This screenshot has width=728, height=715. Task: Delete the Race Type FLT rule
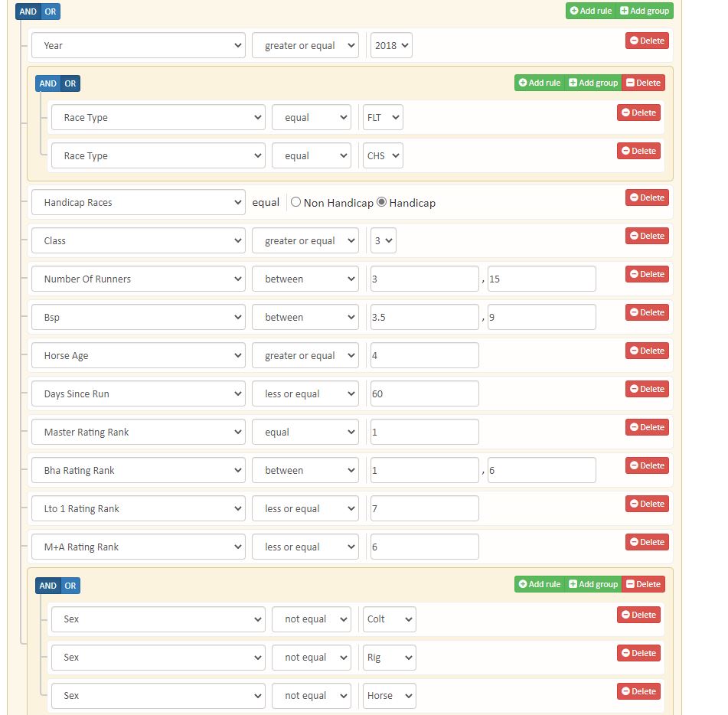638,113
